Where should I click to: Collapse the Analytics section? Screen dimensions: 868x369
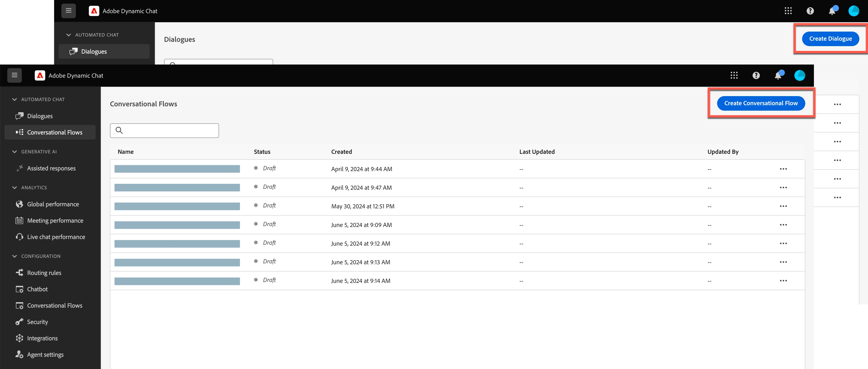click(15, 187)
